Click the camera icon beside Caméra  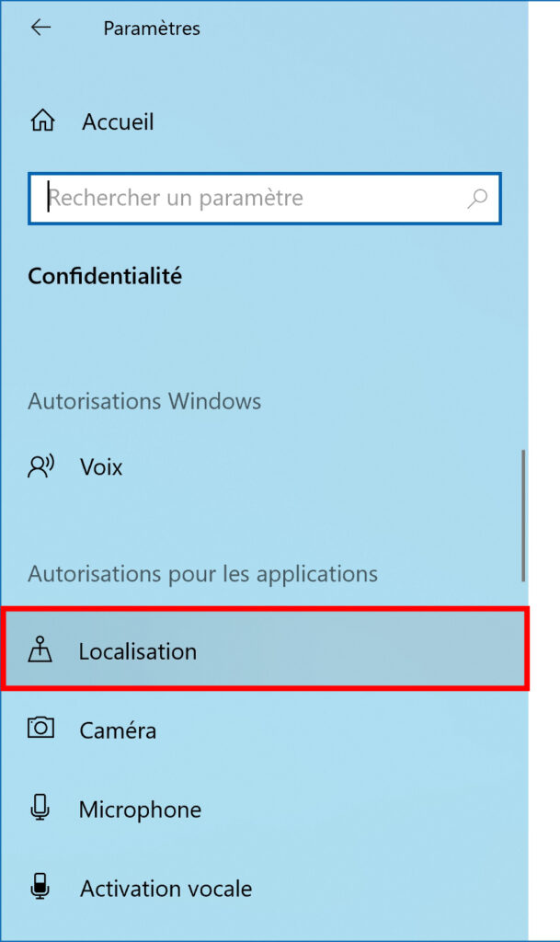(40, 729)
